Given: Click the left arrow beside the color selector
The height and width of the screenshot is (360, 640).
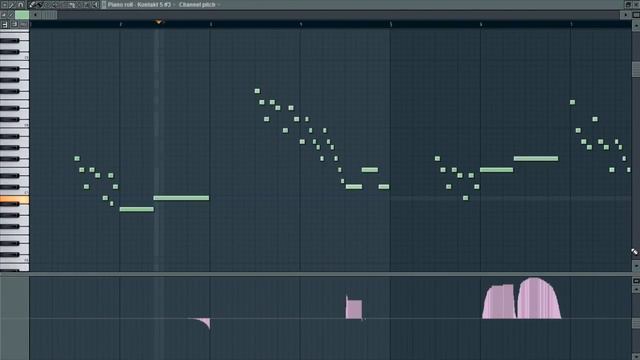Looking at the screenshot, I should click(x=36, y=15).
